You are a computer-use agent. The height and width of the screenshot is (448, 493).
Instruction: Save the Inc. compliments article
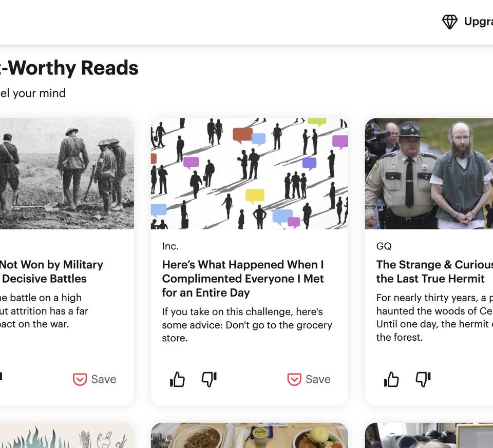point(309,379)
